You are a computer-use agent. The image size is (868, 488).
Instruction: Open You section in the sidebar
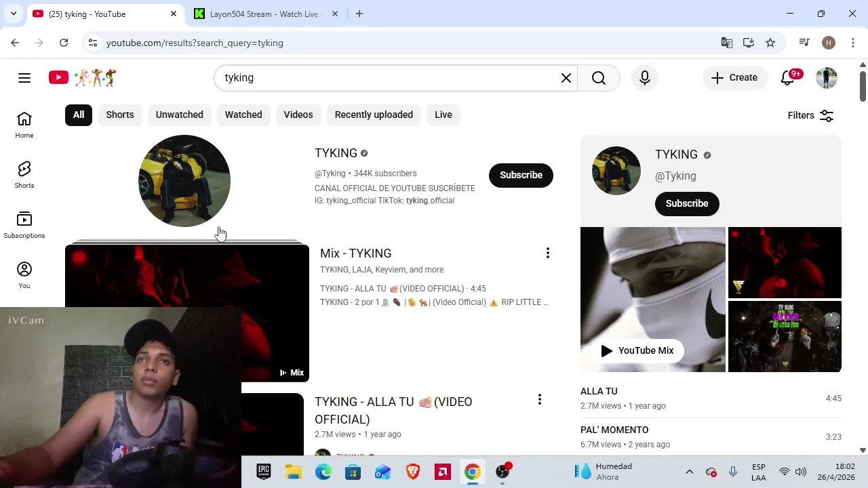tap(24, 276)
